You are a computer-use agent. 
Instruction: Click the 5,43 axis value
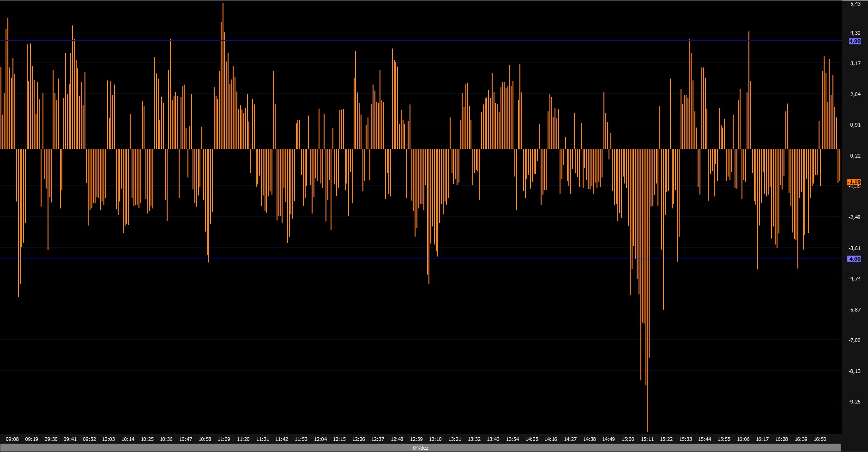[x=855, y=4]
